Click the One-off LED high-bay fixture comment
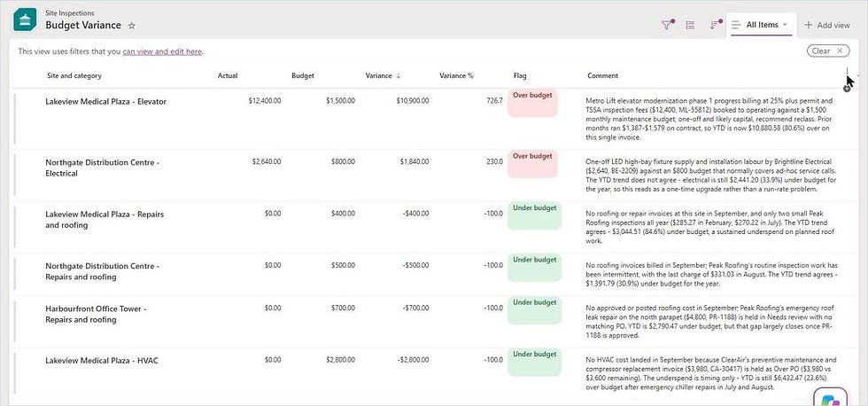 point(710,176)
